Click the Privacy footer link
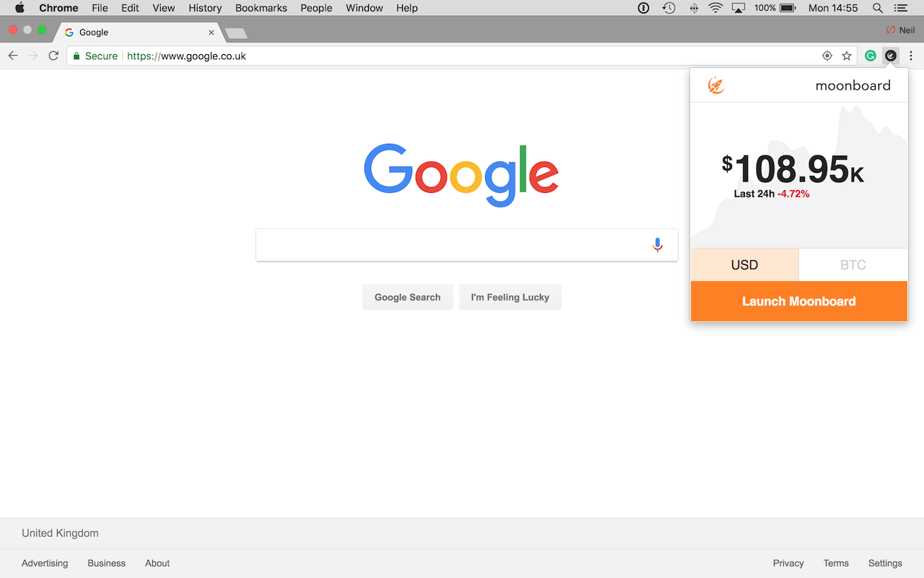 coord(788,563)
